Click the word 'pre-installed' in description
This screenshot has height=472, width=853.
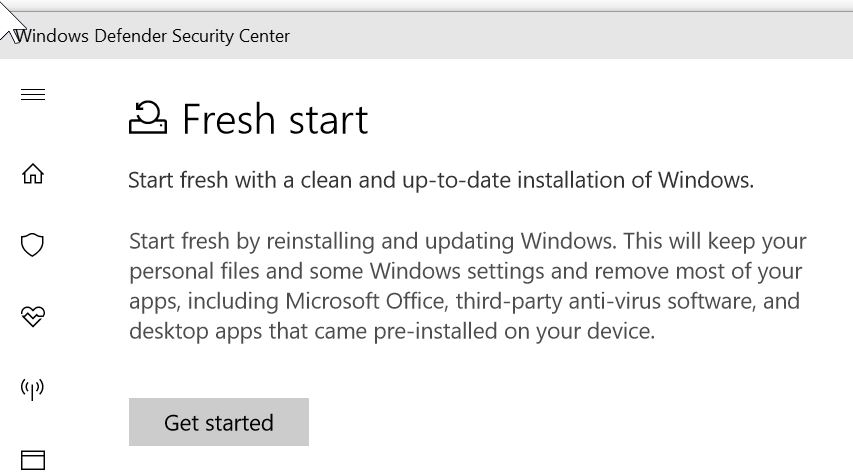[x=435, y=331]
